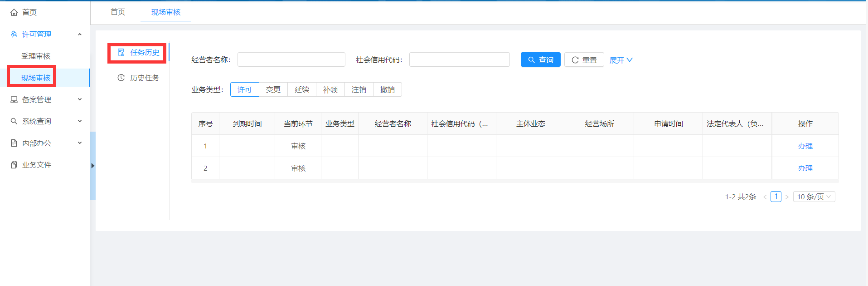Click the 任务历史 document icon
868x286 pixels.
[121, 53]
